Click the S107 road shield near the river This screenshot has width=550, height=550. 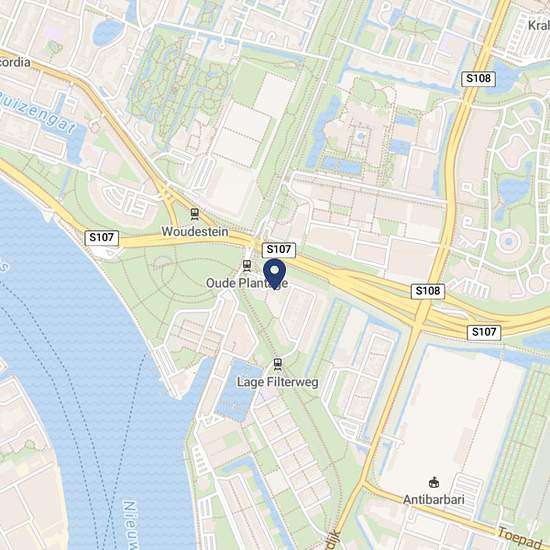click(x=102, y=238)
